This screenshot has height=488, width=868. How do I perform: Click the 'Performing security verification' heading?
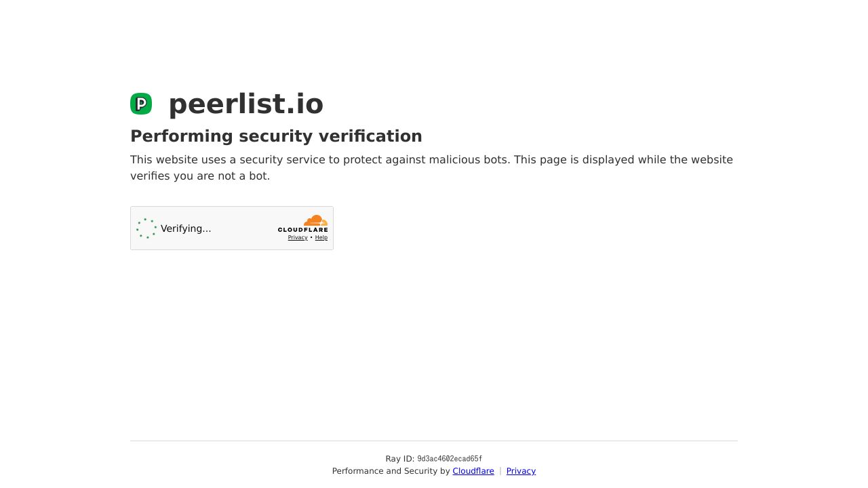tap(276, 136)
